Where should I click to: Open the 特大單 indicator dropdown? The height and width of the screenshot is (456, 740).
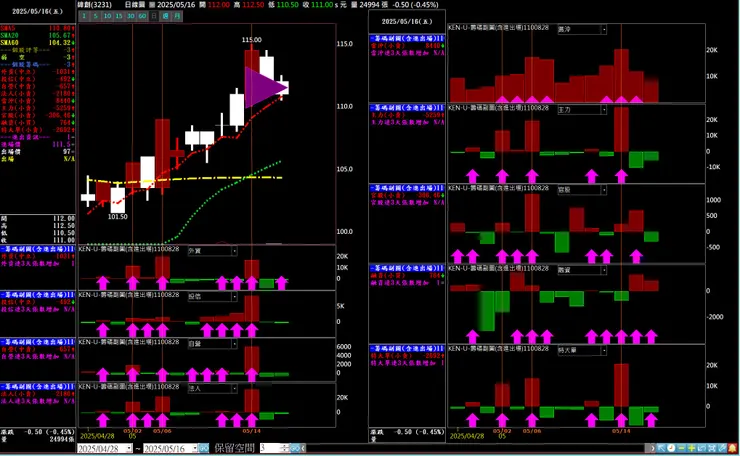pos(604,350)
